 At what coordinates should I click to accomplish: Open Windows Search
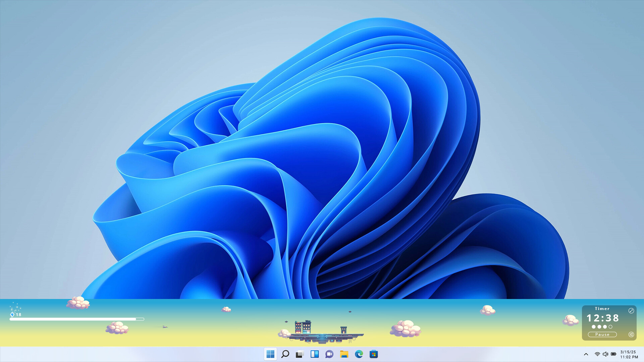coord(285,354)
